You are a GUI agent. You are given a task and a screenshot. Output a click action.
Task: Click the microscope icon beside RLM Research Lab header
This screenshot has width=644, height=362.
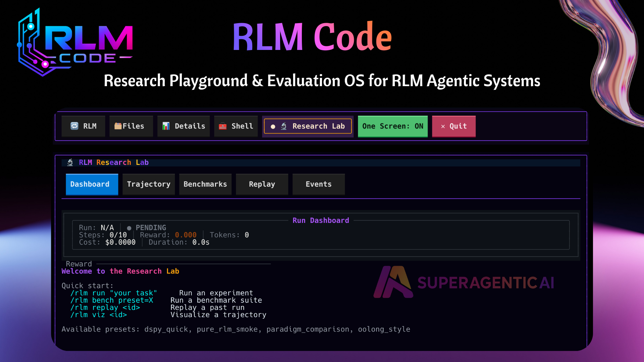click(x=70, y=162)
